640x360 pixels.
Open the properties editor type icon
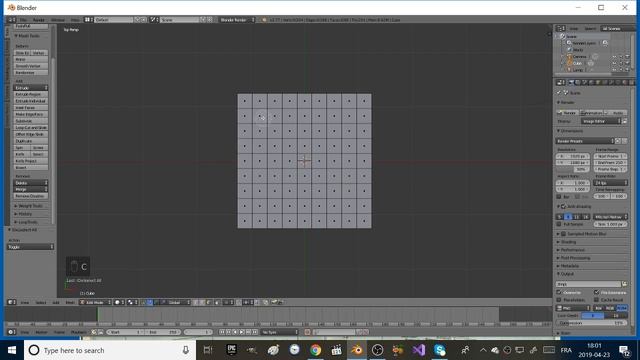click(x=561, y=82)
